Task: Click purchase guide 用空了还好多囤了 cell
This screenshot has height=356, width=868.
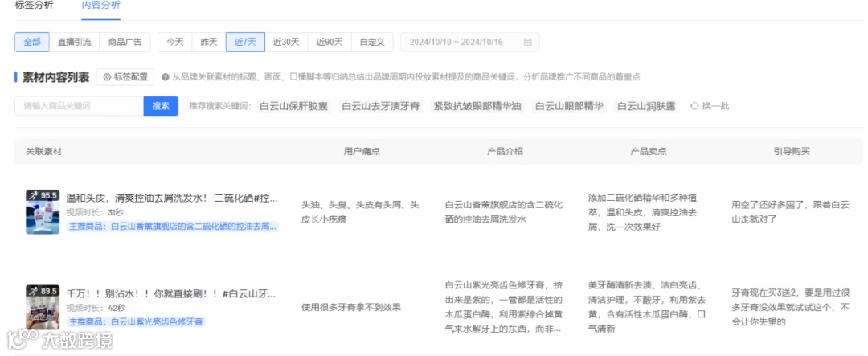Action: (791, 212)
